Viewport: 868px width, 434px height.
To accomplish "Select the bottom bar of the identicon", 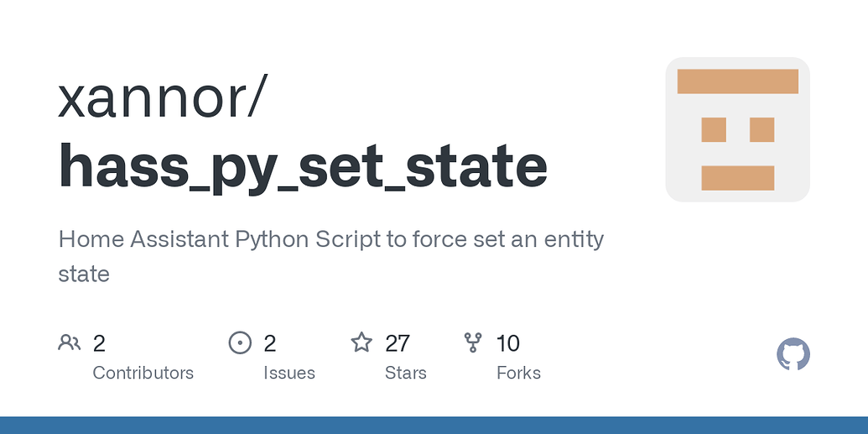I will pos(737,178).
